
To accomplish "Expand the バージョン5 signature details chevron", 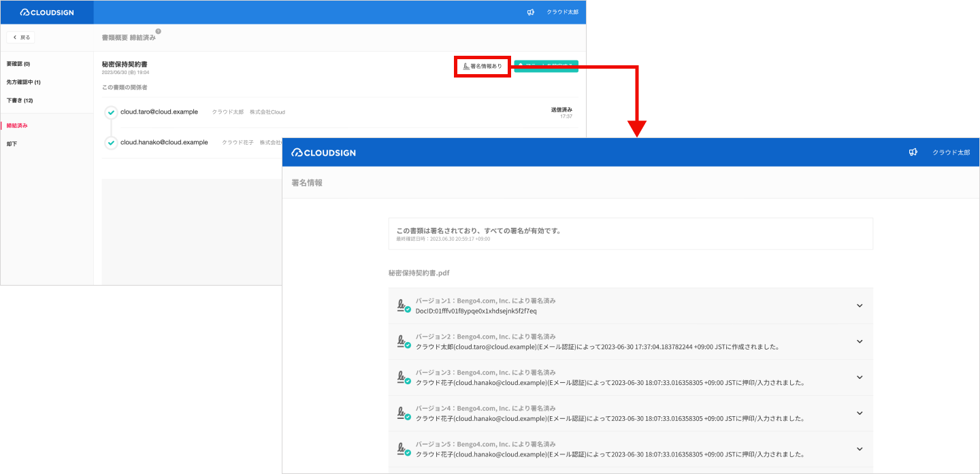I will pyautogui.click(x=860, y=449).
